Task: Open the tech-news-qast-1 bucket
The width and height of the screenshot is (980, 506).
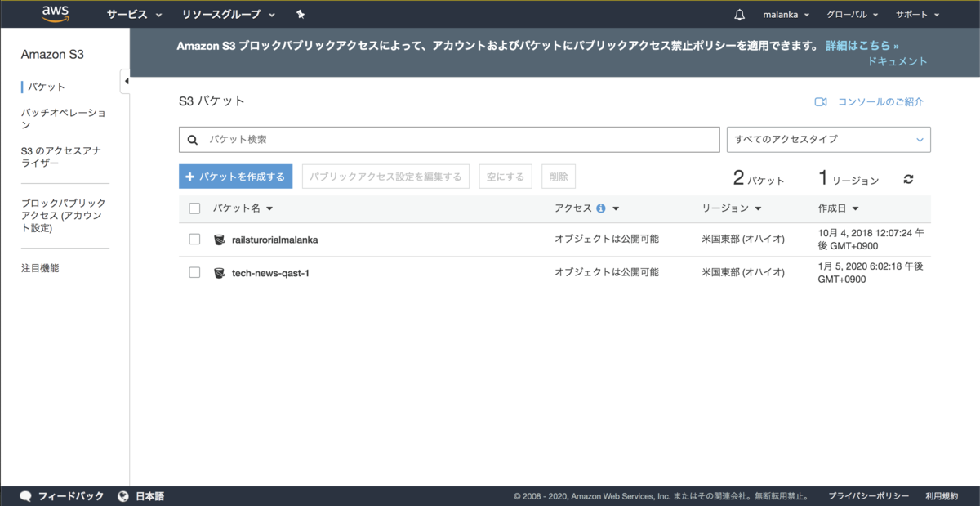Action: click(270, 273)
